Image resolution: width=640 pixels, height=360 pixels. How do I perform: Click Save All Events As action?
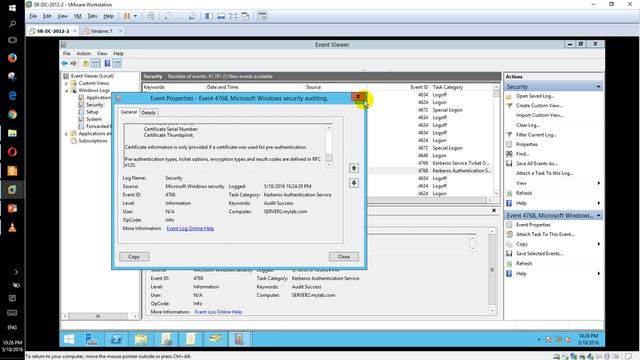point(537,163)
